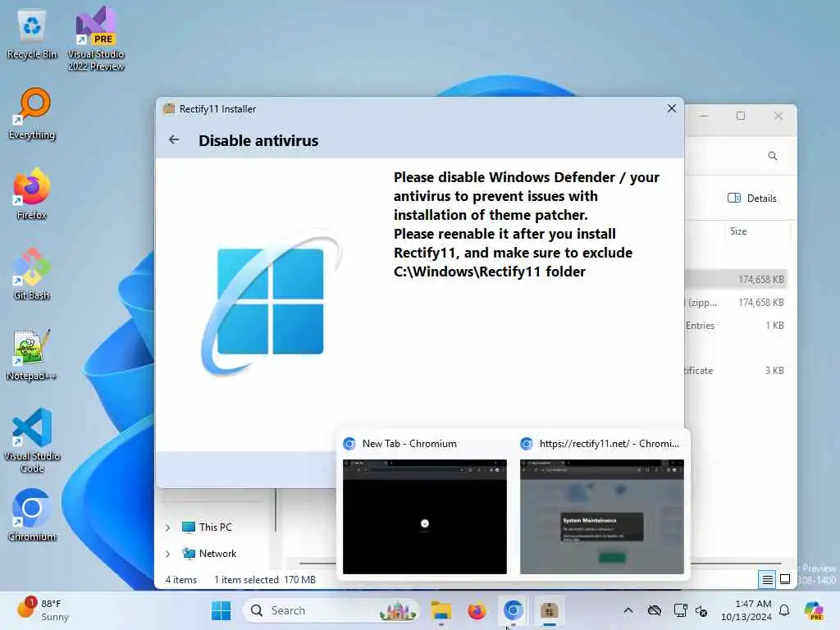Click Rectify11 Installer taskbar icon
Screen dimensions: 840x630
[549, 610]
